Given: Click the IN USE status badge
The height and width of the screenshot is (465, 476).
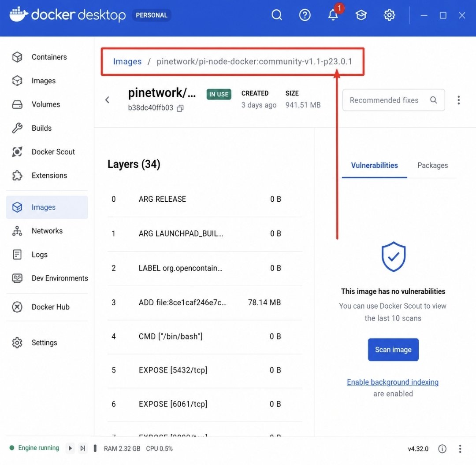Looking at the screenshot, I should [x=219, y=94].
